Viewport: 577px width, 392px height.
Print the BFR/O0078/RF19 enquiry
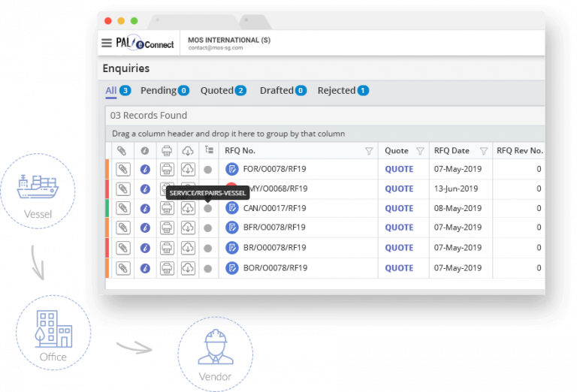(167, 228)
